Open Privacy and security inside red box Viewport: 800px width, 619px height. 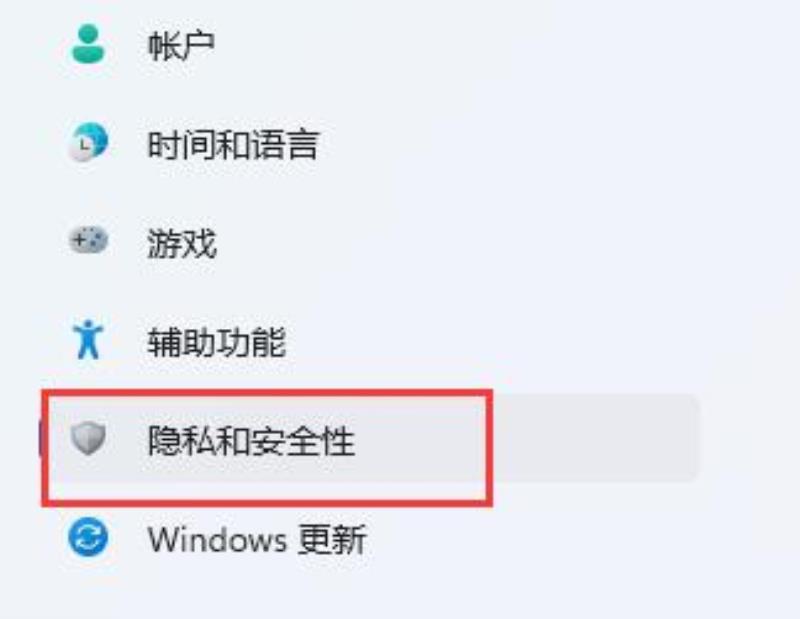click(x=267, y=448)
